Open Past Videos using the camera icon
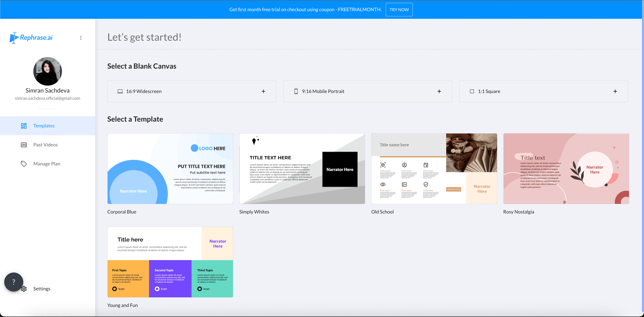This screenshot has height=317, width=644. pyautogui.click(x=24, y=145)
